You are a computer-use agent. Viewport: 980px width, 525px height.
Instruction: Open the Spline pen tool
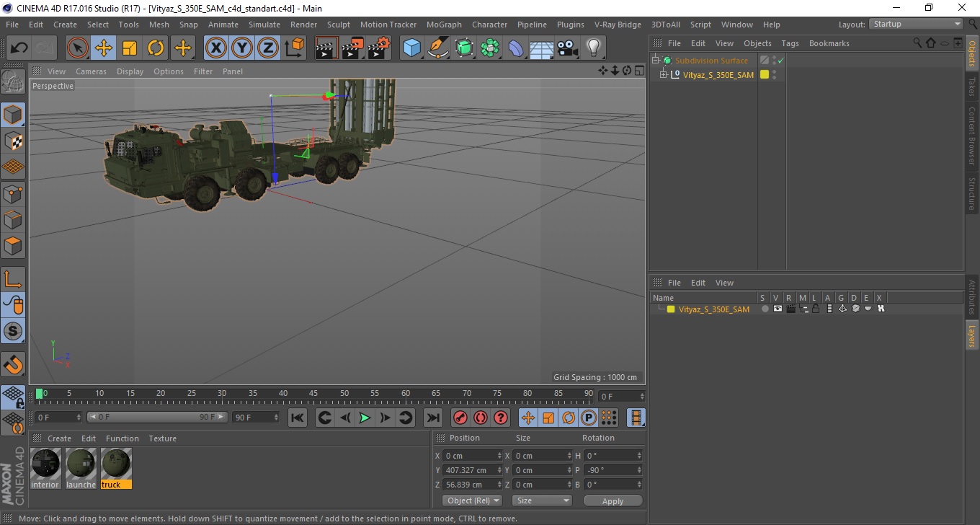click(x=438, y=48)
